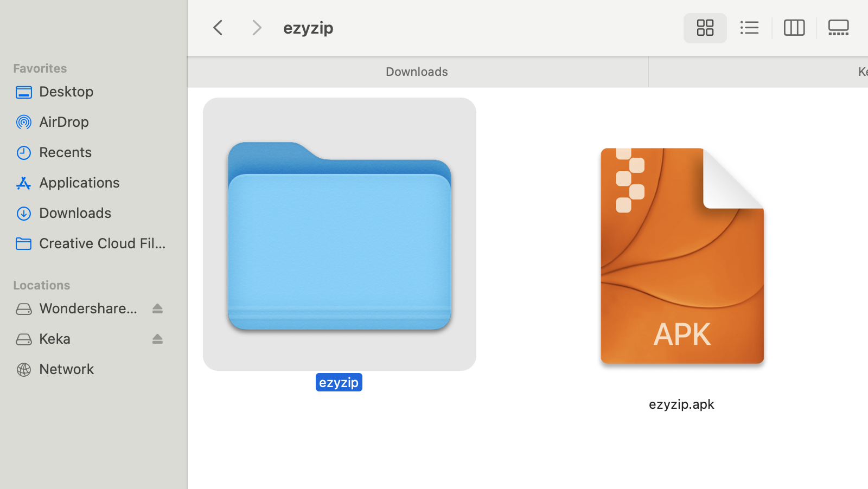Viewport: 868px width, 489px height.
Task: Open the AirDrop sidebar item
Action: click(x=63, y=121)
